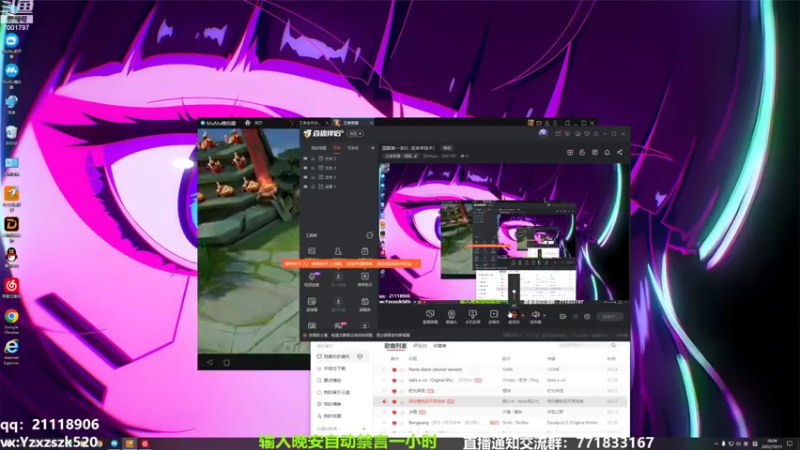Image resolution: width=800 pixels, height=450 pixels.
Task: Unlike the Rantz-Alone song heart
Action: pos(394,369)
